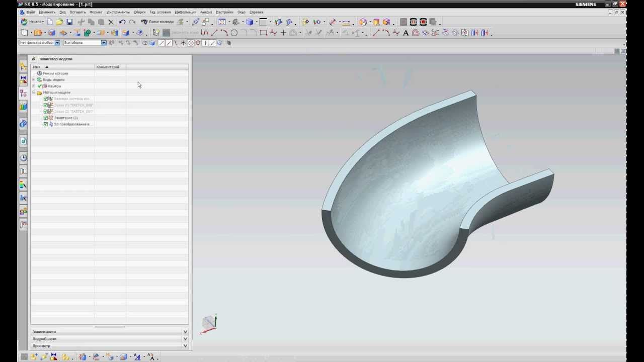Open the Начало start button
The image size is (644, 362).
(x=32, y=22)
